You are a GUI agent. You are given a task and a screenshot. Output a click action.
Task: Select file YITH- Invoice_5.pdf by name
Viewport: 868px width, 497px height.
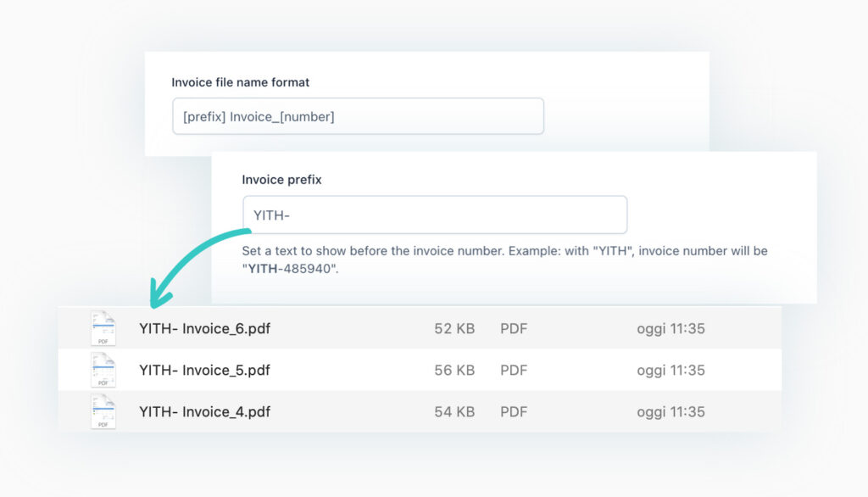(x=204, y=370)
